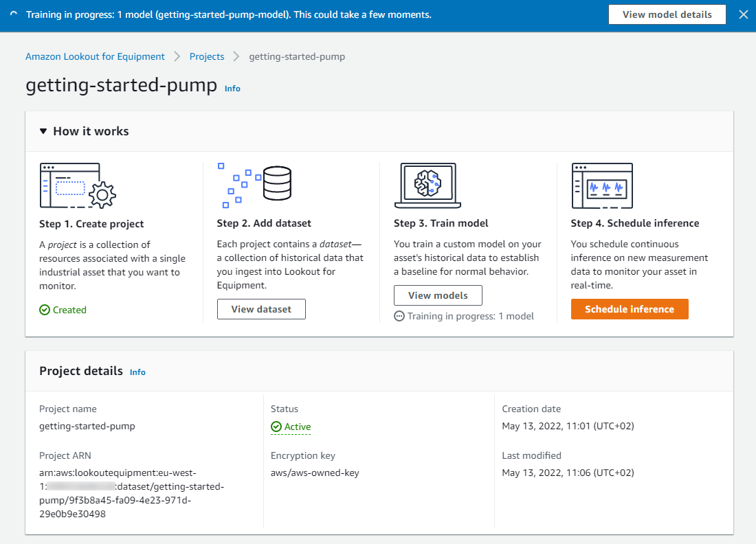Viewport: 756px width, 544px height.
Task: Click the Creation date field label
Action: point(531,409)
